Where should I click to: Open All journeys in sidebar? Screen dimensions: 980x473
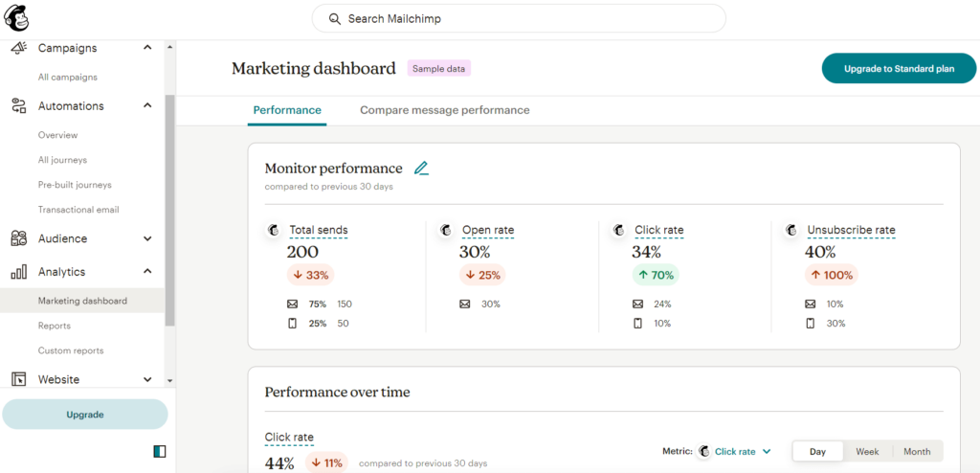(x=62, y=160)
